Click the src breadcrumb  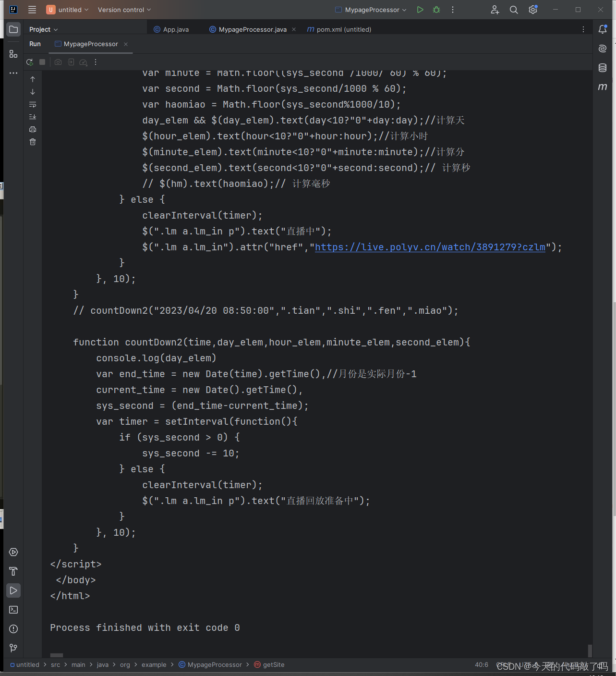[56, 664]
